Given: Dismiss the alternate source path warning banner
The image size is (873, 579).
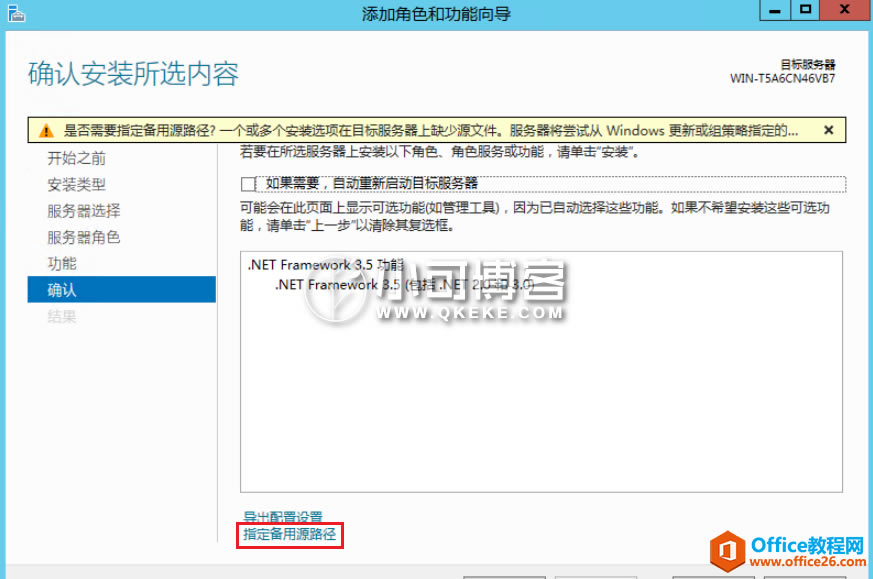Looking at the screenshot, I should click(x=828, y=130).
